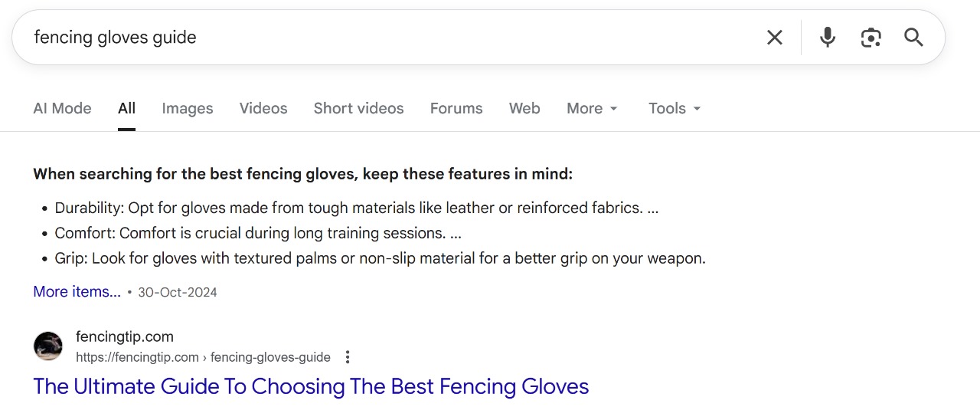Switch to the Forums tab
980x420 pixels.
tap(456, 109)
